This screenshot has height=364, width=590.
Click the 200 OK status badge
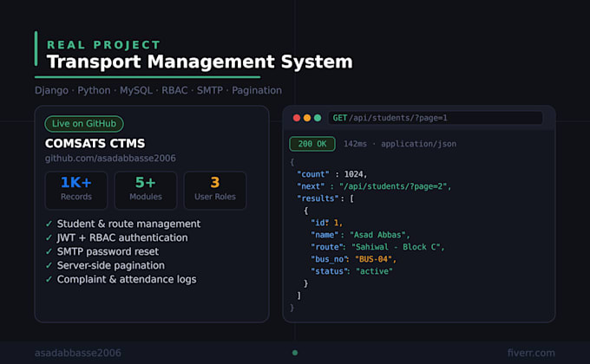[x=312, y=144]
